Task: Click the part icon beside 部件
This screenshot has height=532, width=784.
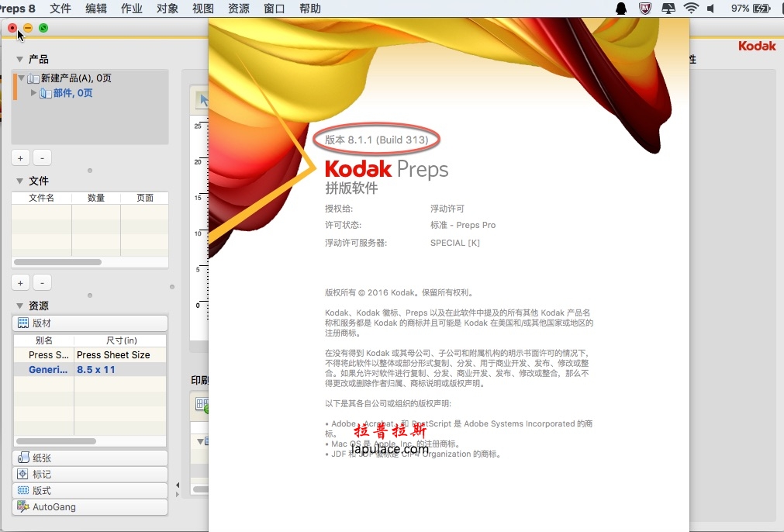Action: pyautogui.click(x=46, y=93)
